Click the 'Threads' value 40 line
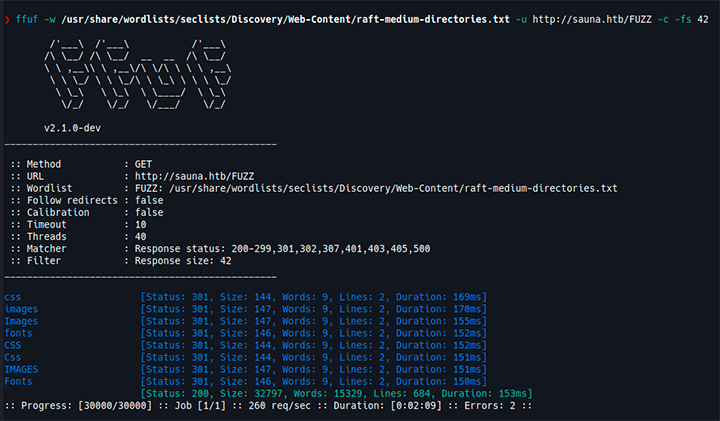 [x=78, y=236]
